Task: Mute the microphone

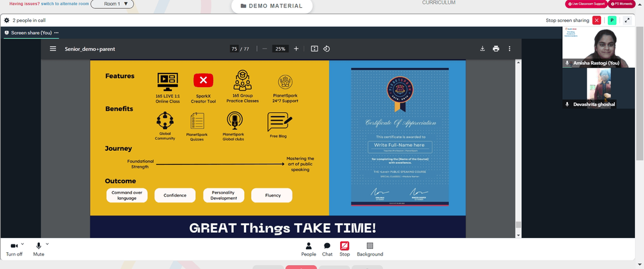Action: tap(39, 249)
